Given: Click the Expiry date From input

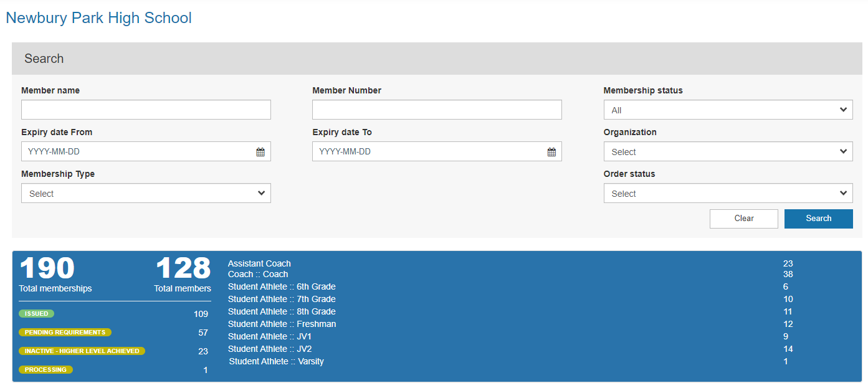Looking at the screenshot, I should click(137, 152).
